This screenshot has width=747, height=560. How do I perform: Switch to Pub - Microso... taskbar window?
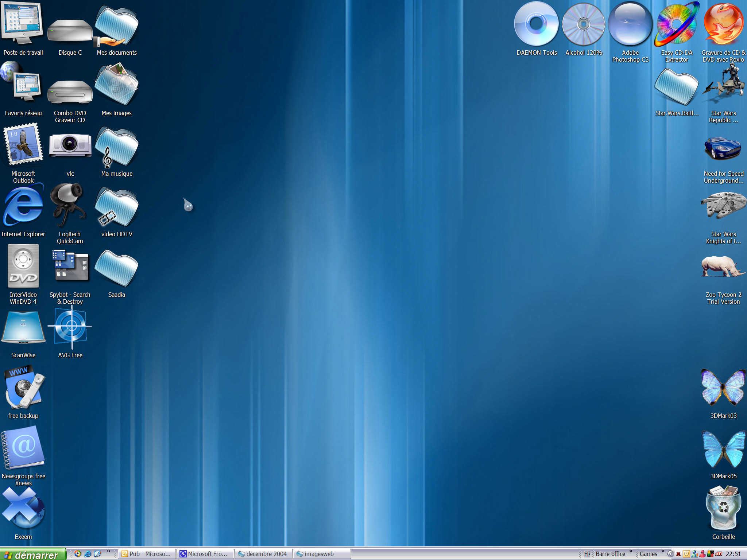147,554
